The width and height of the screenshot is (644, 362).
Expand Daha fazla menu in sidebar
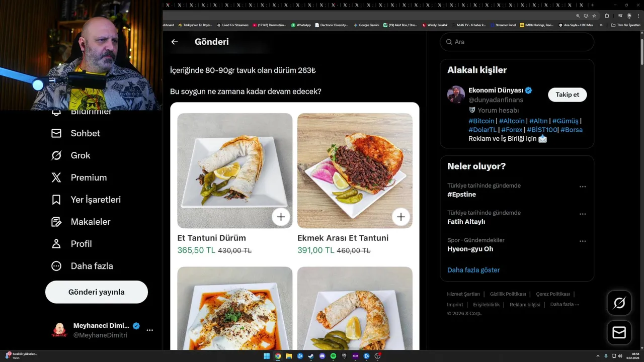[82, 266]
